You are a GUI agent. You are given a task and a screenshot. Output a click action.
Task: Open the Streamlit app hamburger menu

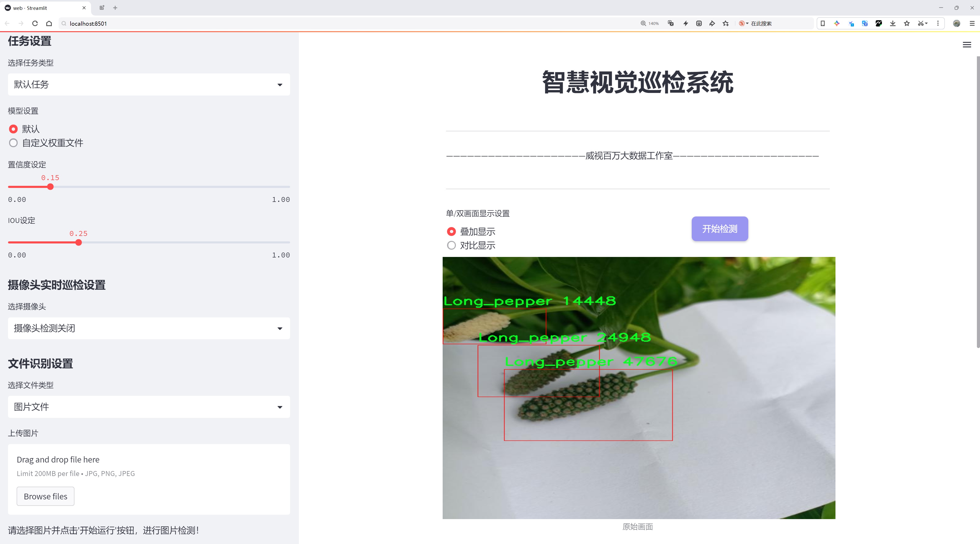click(x=967, y=44)
